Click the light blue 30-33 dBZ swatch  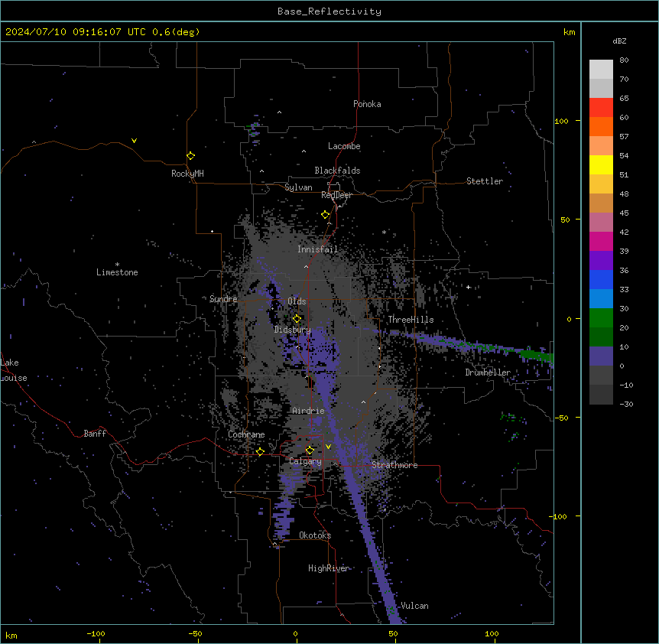pyautogui.click(x=601, y=299)
